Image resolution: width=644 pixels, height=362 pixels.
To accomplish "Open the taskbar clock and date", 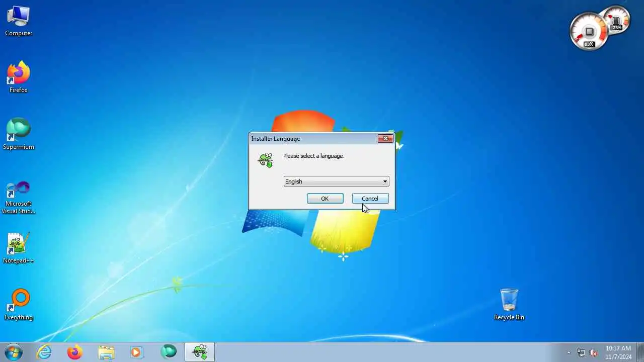I will pyautogui.click(x=618, y=352).
